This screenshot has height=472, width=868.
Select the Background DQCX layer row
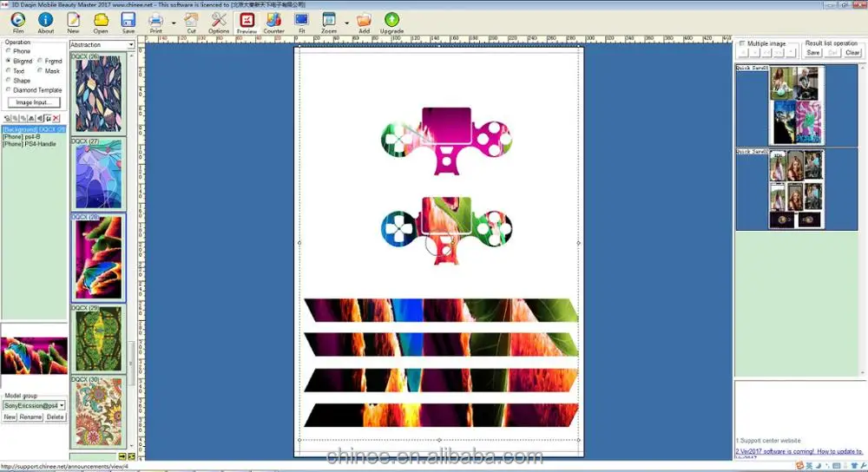pos(34,129)
